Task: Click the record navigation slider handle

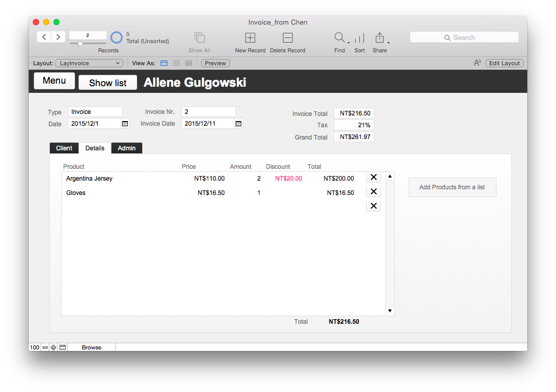Action: [x=81, y=44]
